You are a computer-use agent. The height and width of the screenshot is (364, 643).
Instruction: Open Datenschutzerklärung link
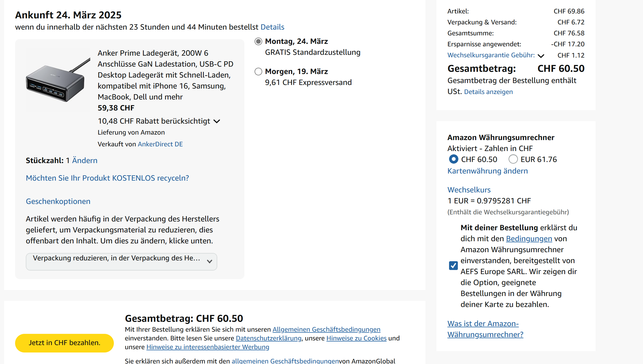coord(268,338)
